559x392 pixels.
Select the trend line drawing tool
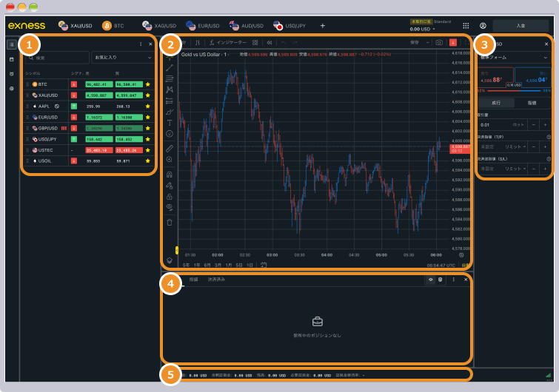point(170,67)
